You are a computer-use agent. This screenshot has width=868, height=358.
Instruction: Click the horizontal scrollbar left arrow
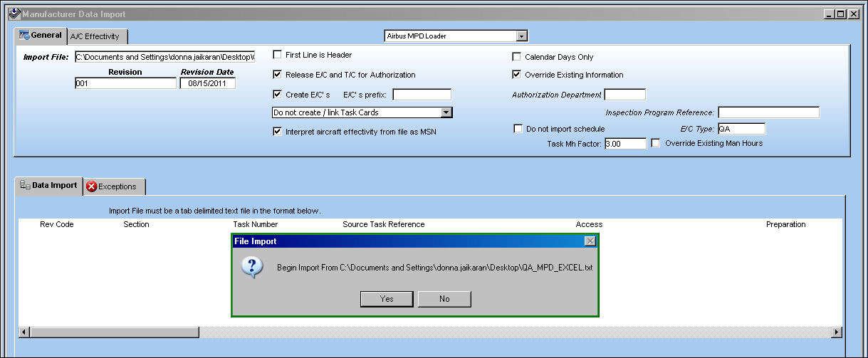[25, 332]
